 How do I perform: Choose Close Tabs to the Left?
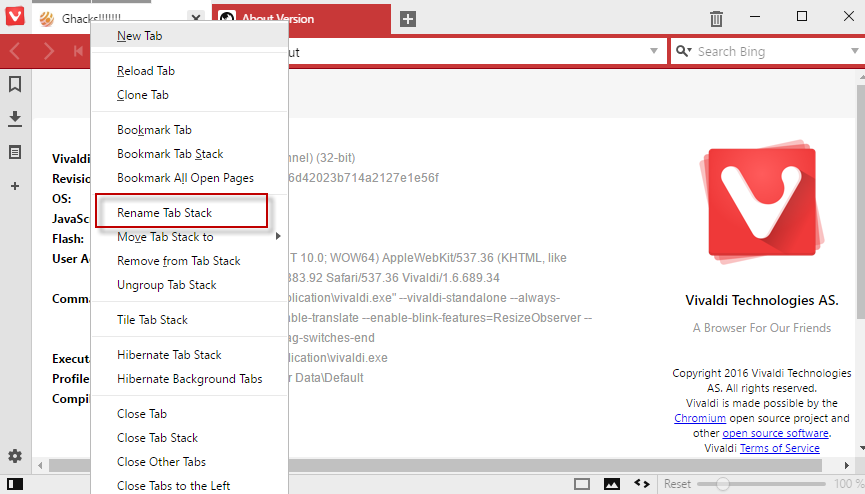click(x=189, y=485)
